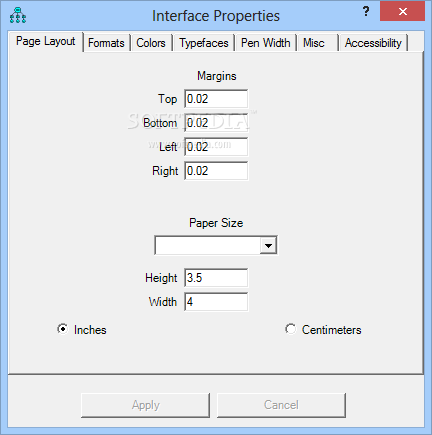
Task: Click the Width input field
Action: point(216,302)
